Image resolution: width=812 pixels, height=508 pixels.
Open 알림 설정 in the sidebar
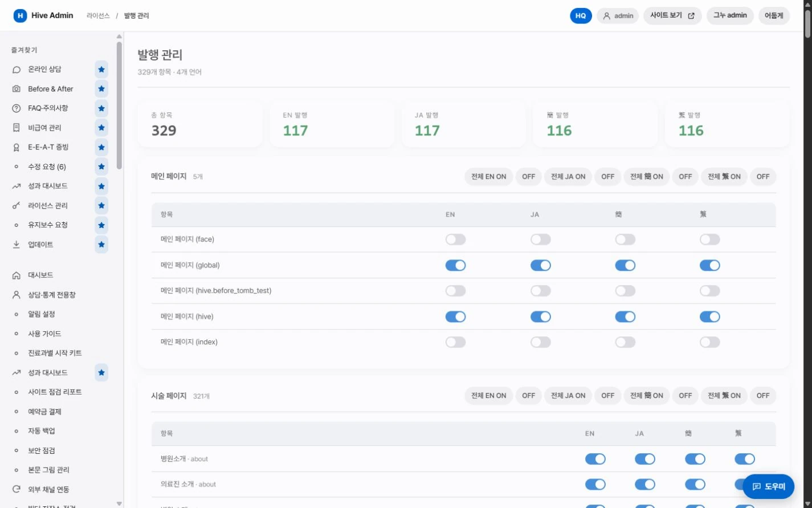pos(42,314)
